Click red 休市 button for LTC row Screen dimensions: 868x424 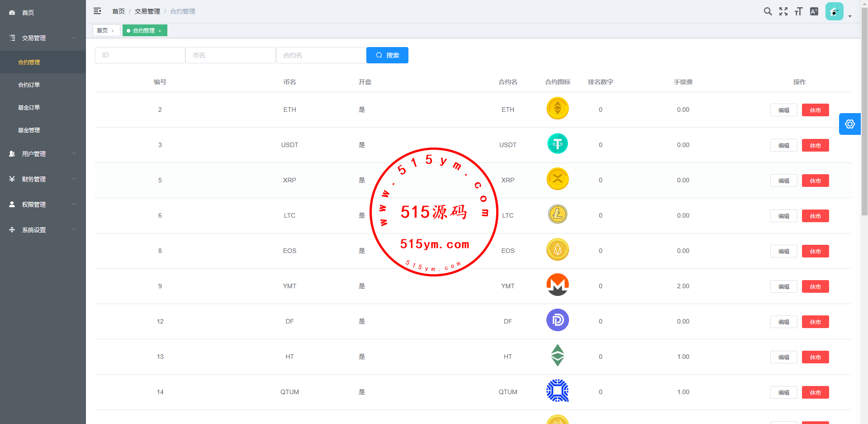pyautogui.click(x=815, y=216)
